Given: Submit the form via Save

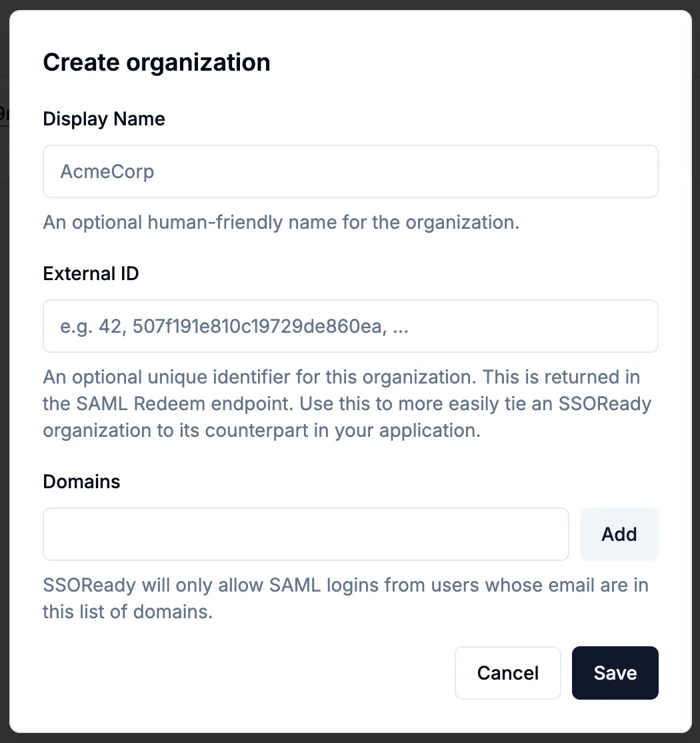Looking at the screenshot, I should [x=614, y=672].
